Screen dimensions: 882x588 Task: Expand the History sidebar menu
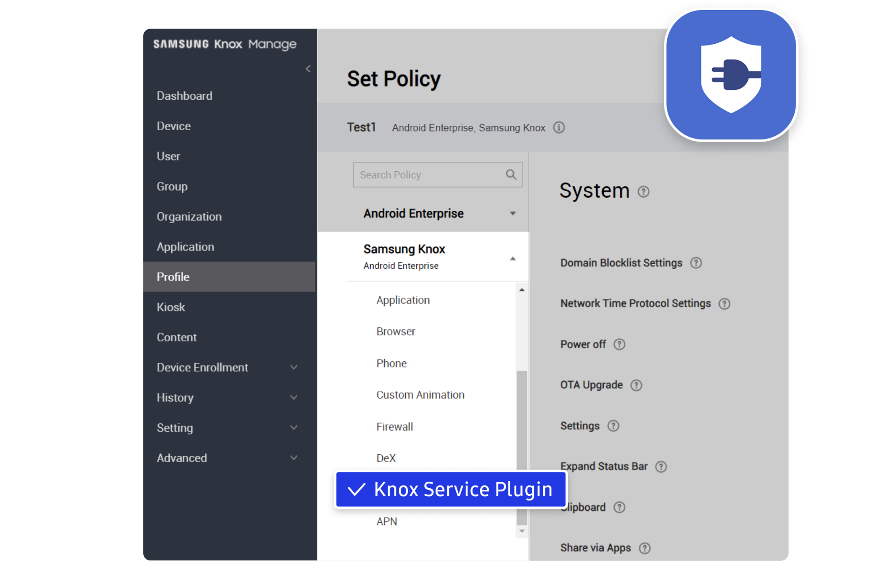click(x=294, y=397)
